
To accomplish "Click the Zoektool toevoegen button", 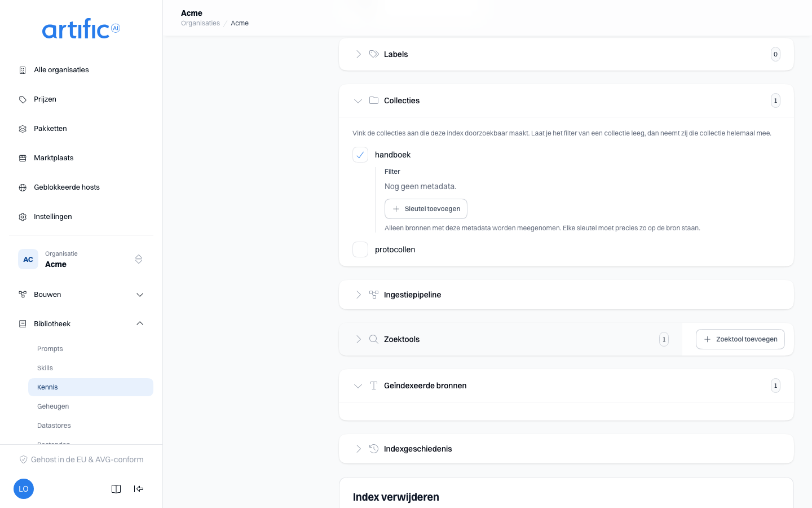I will (x=740, y=339).
